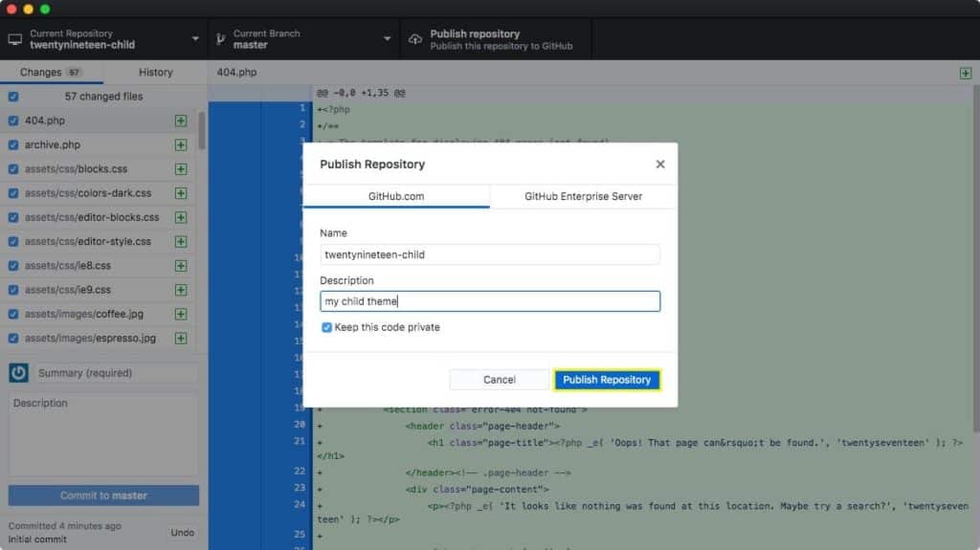The width and height of the screenshot is (980, 550).
Task: Click added-file icon next to ie9.css
Action: 181,290
